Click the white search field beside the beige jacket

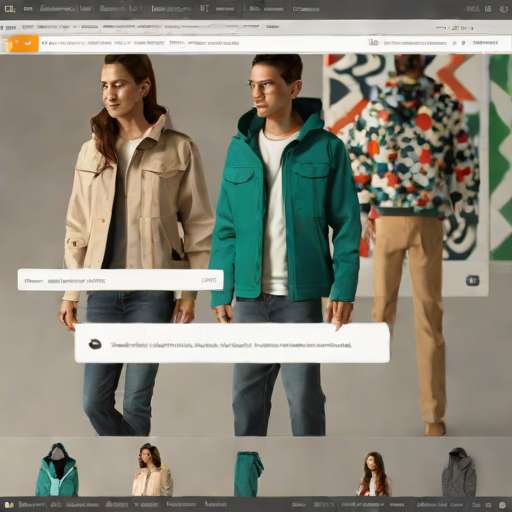tap(120, 280)
